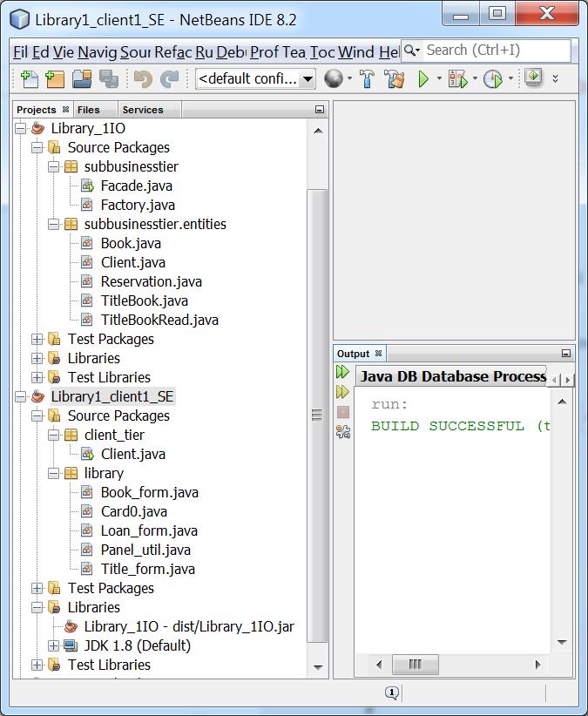Click the Clean and Build broom icon
588x716 pixels.
395,78
